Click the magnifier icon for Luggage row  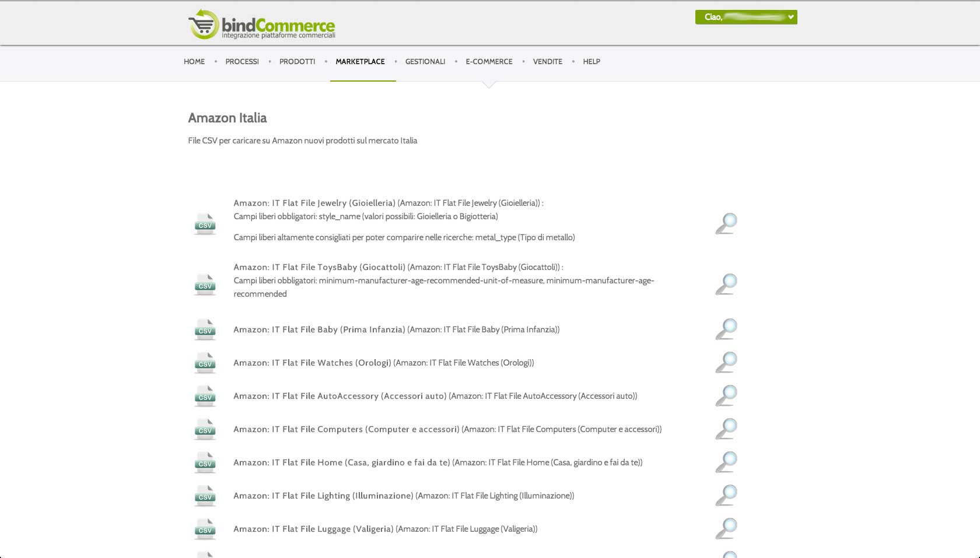726,529
